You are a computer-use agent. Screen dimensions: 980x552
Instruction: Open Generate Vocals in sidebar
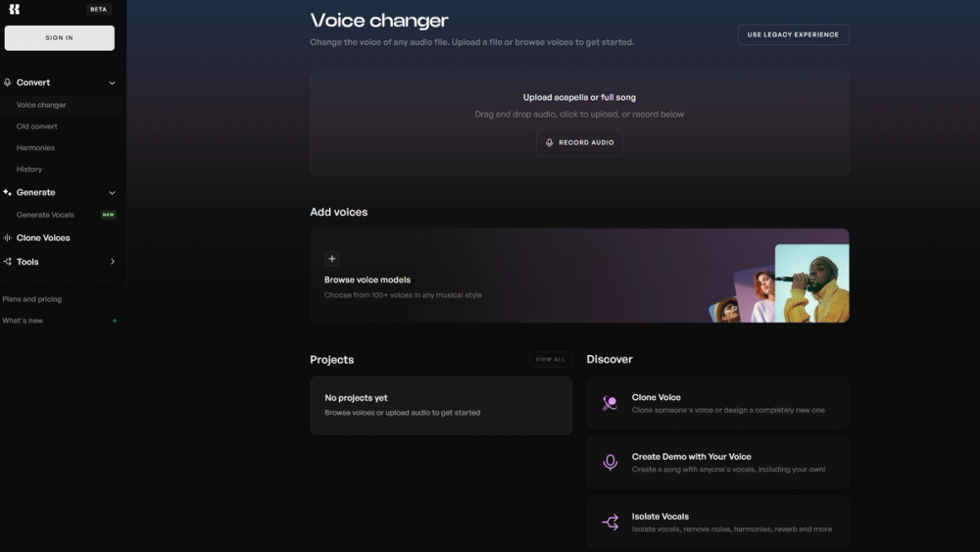point(45,215)
